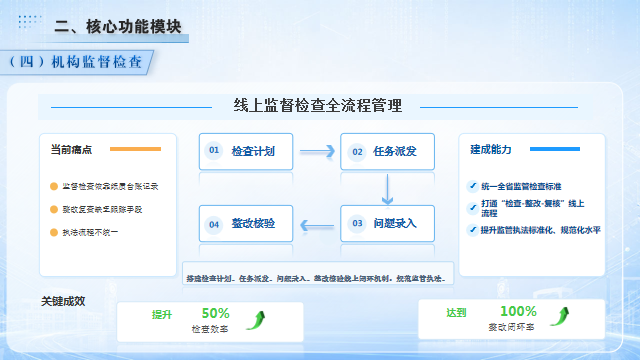The image size is (640, 360).
Task: Click the 整改闭环率 caption
Action: coord(511,327)
